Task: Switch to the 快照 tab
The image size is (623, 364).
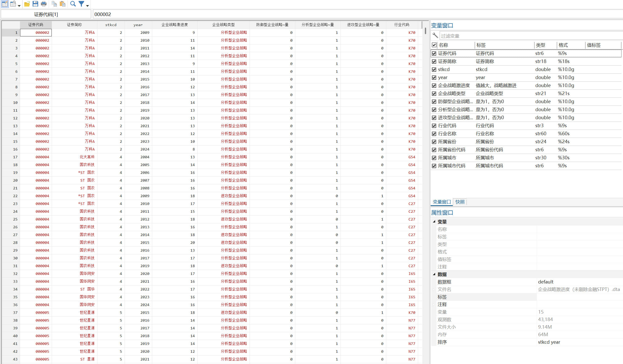Action: tap(460, 202)
